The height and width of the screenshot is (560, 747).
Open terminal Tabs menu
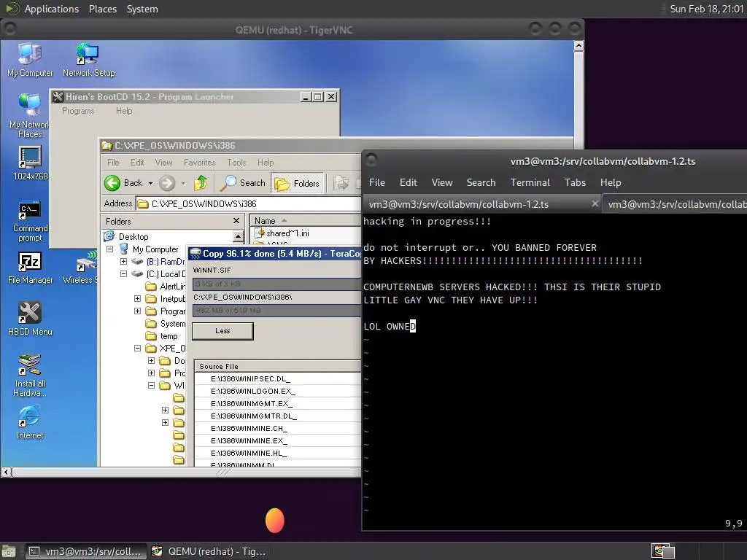coord(575,182)
